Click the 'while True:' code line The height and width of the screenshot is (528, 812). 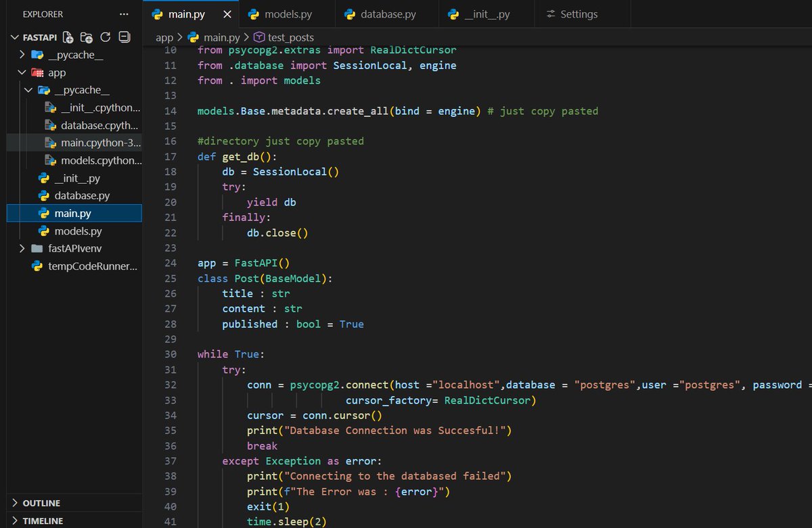(231, 354)
